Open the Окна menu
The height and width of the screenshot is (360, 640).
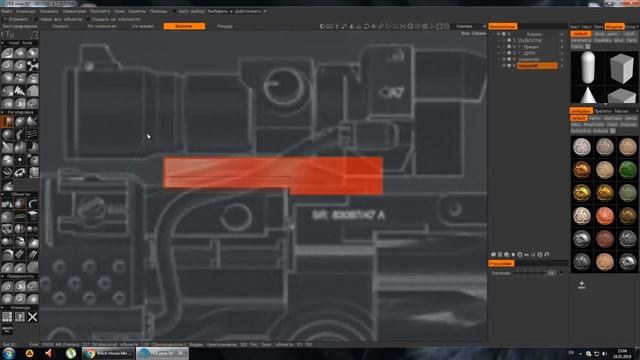click(119, 11)
